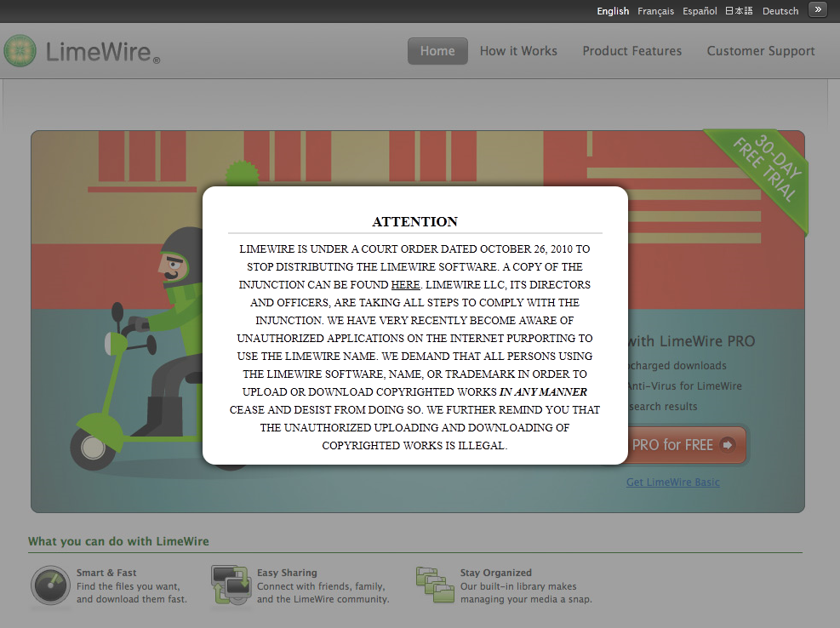The width and height of the screenshot is (840, 628).
Task: Open the Customer Support page
Action: click(x=761, y=51)
